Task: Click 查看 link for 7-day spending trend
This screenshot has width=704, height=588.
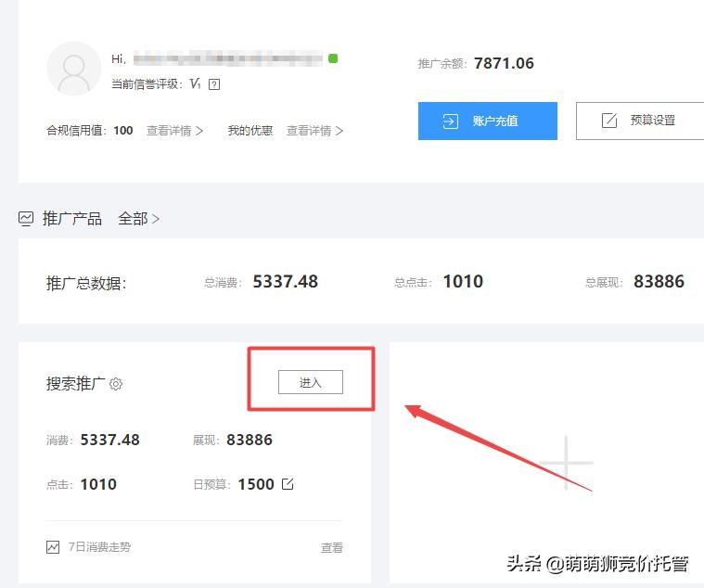Action: (x=331, y=548)
